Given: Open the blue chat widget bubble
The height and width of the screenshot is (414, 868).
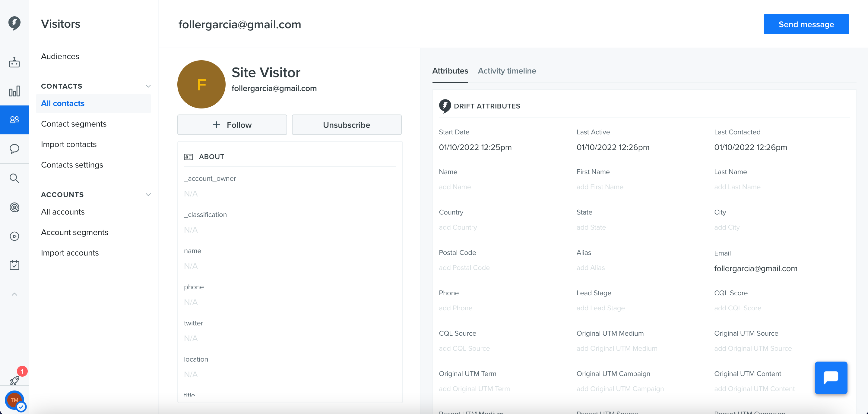Looking at the screenshot, I should 831,378.
